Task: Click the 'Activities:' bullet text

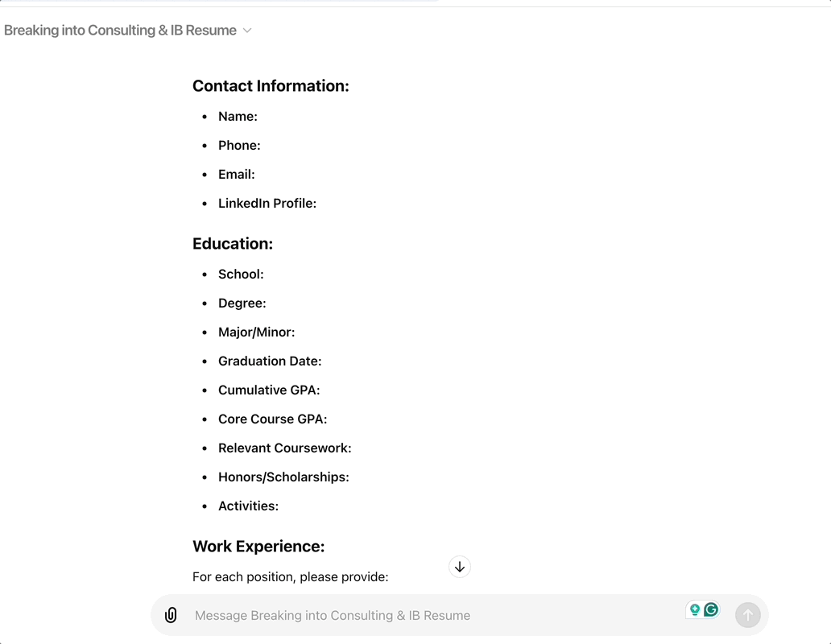Action: [248, 506]
